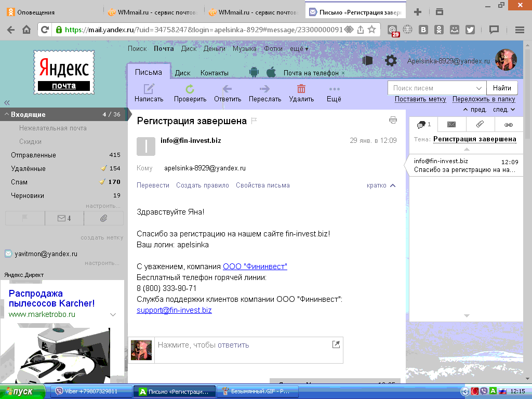Close the Почта на телефон promo

pos(343,73)
